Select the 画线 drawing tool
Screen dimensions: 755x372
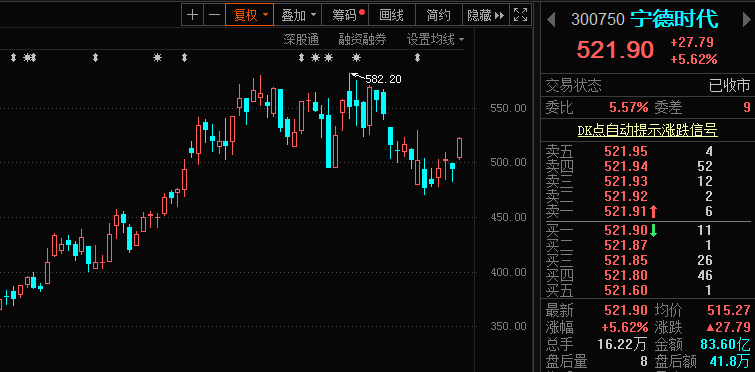tap(391, 15)
